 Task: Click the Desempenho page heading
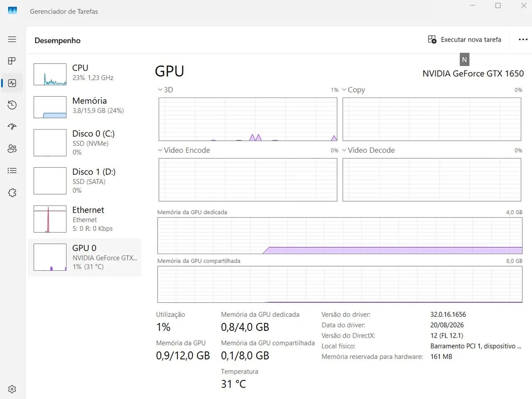click(57, 40)
